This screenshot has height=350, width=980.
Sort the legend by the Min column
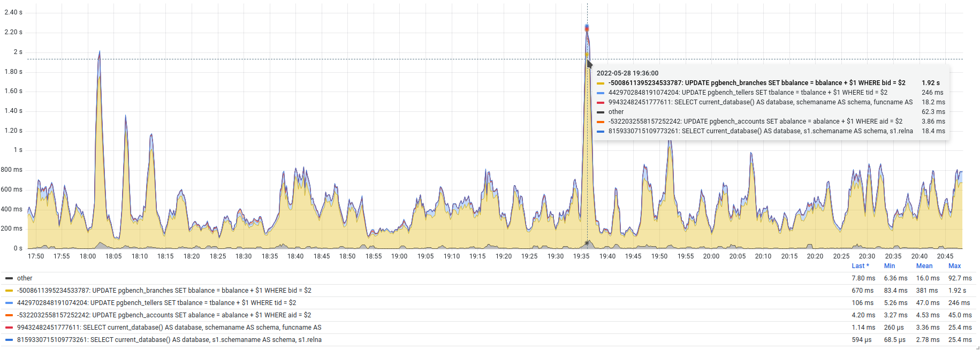pos(890,266)
